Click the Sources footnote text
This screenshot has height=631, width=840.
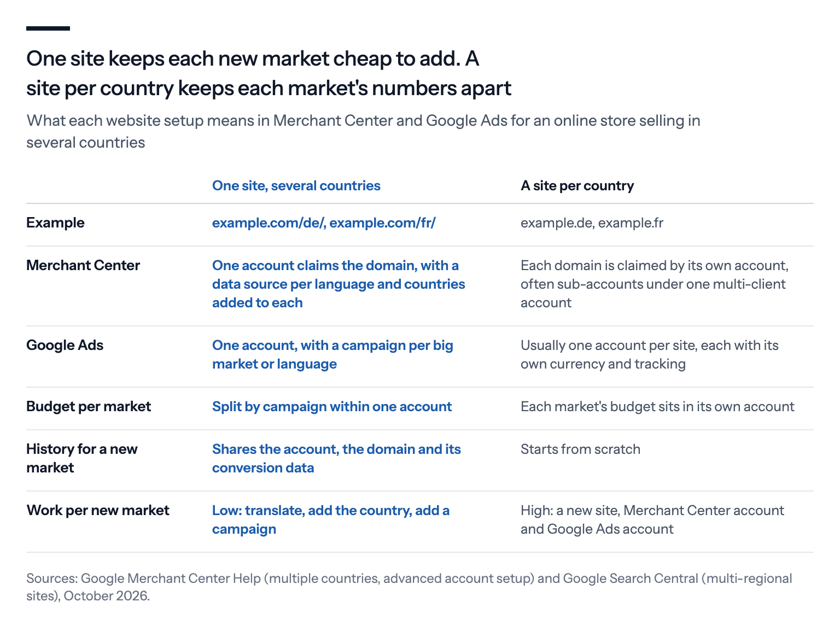(x=409, y=587)
